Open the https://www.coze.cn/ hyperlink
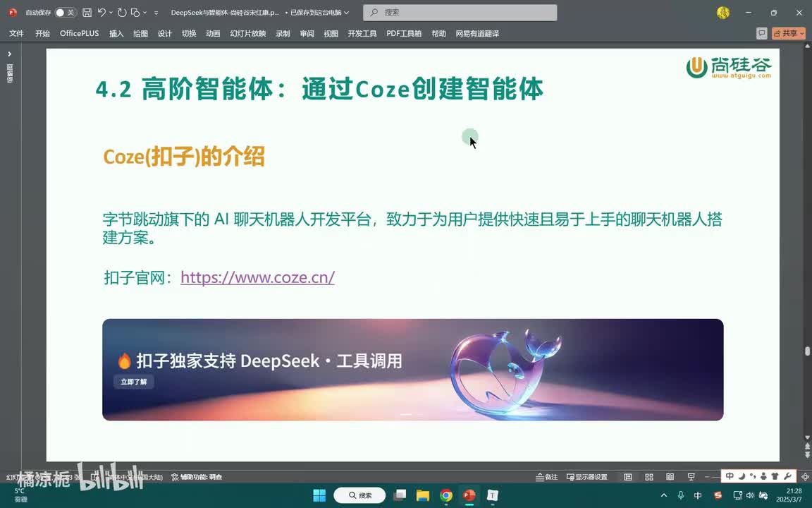 (257, 277)
